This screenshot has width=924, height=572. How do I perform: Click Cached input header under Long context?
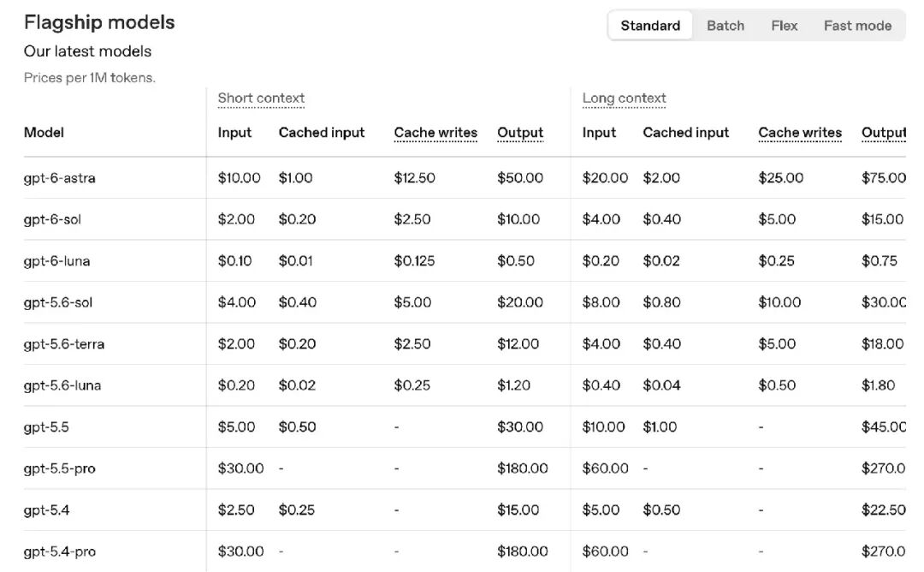point(686,132)
